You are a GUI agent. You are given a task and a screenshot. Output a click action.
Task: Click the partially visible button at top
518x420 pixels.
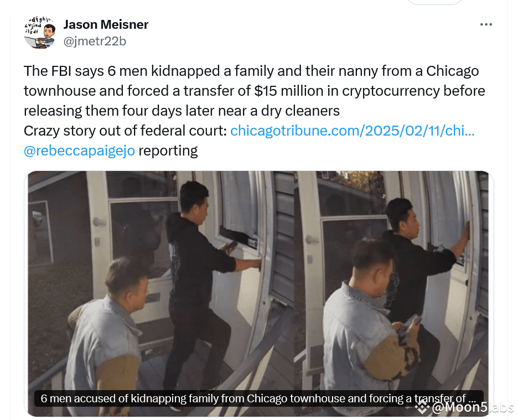[x=435, y=2]
